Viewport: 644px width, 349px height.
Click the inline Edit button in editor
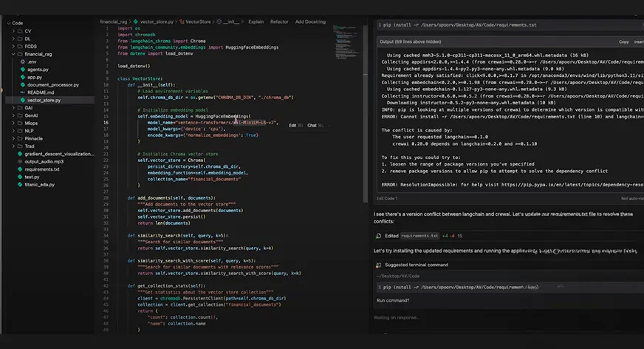(295, 126)
